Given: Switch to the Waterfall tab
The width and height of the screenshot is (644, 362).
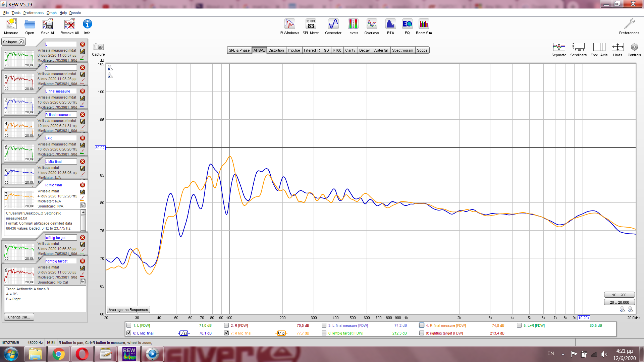Looking at the screenshot, I should tap(381, 50).
